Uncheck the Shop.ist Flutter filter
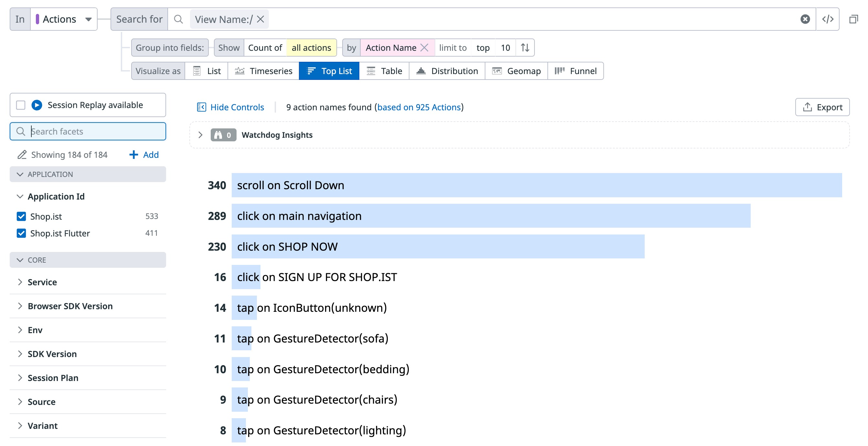Image resolution: width=868 pixels, height=446 pixels. (21, 233)
